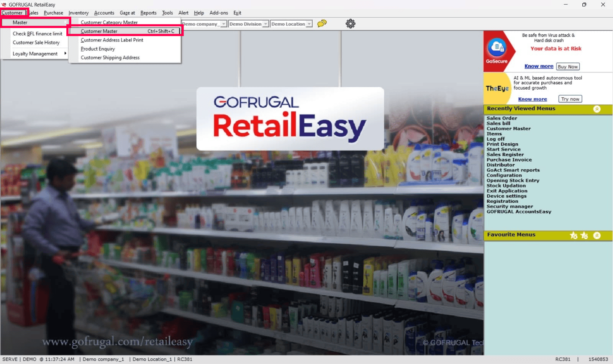Open Distributor from Recently Viewed Menus
613x364 pixels.
501,165
